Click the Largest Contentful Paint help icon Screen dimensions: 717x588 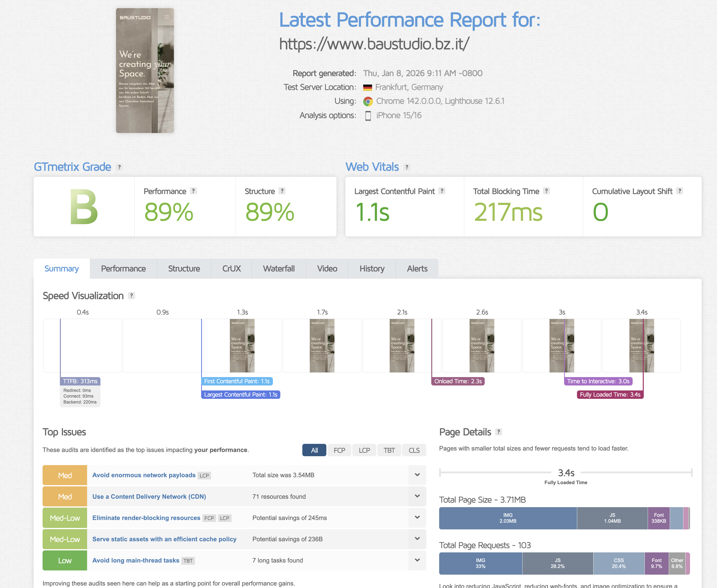pyautogui.click(x=442, y=191)
